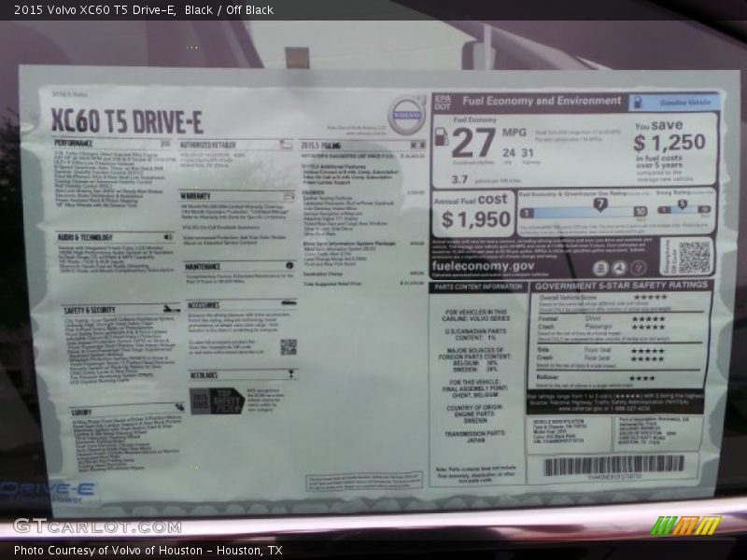Click the 3.7 gallons per 100 miles value

tap(459, 179)
